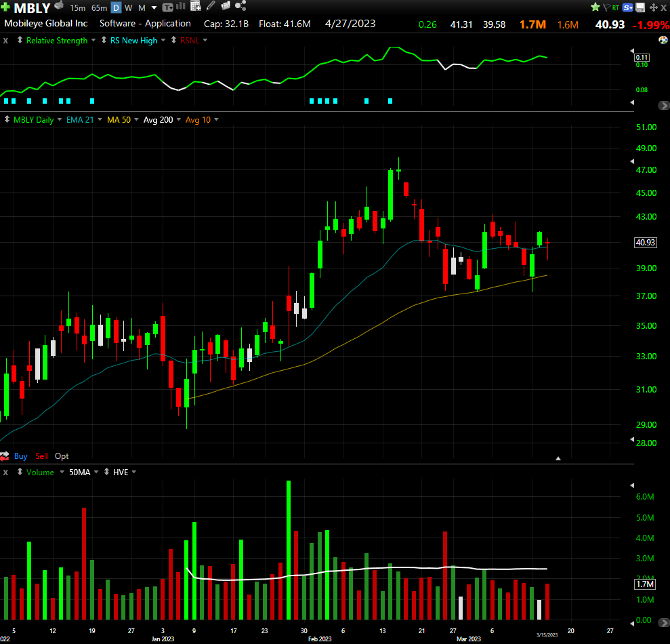Click the 1.7M volume axis marker
The width and height of the screenshot is (670, 644).
pos(645,584)
